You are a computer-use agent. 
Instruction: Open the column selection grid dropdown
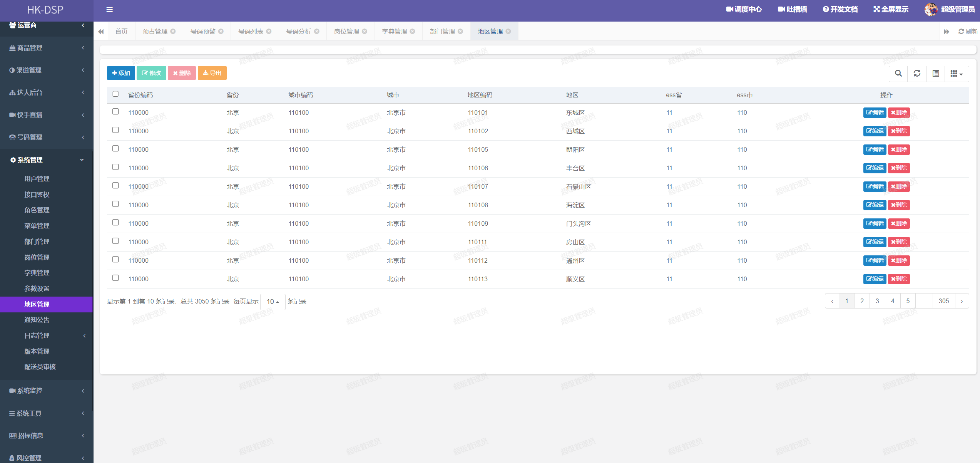pyautogui.click(x=957, y=74)
